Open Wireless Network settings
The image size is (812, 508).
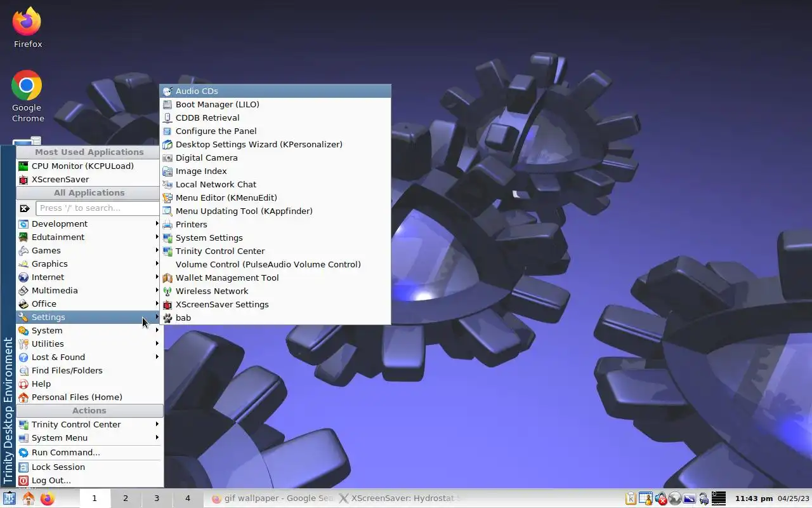click(275, 291)
